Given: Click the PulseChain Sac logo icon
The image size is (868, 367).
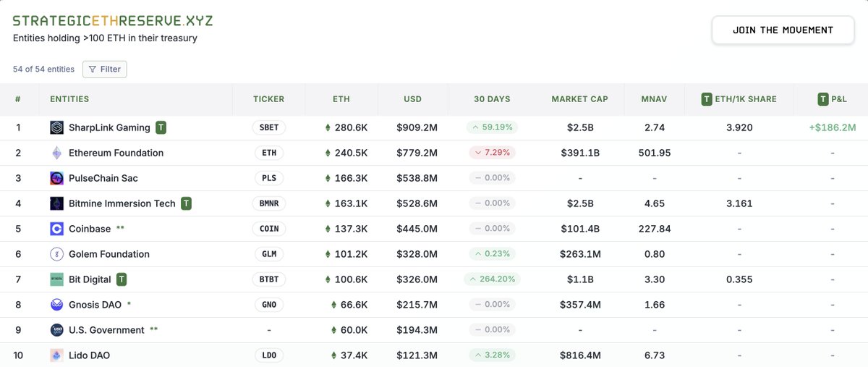Looking at the screenshot, I should coord(56,178).
